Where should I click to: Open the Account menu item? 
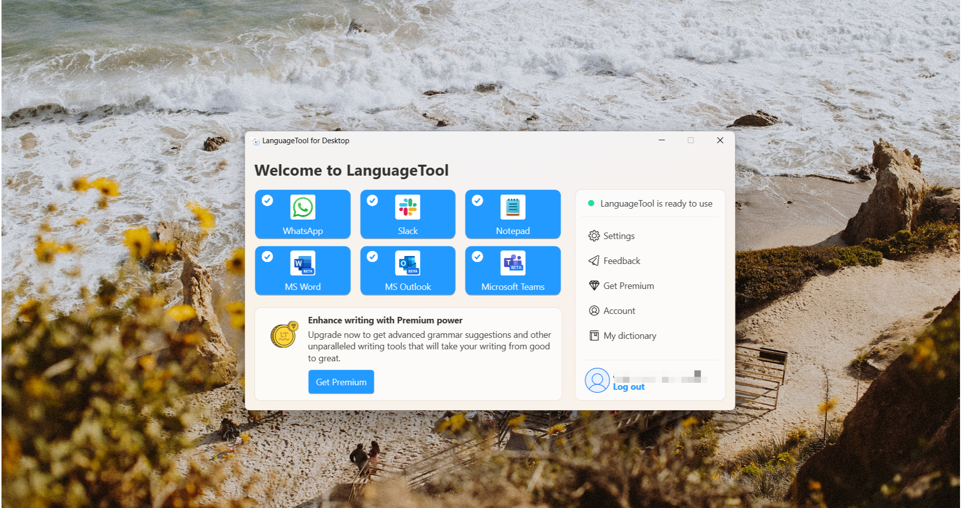(x=619, y=311)
